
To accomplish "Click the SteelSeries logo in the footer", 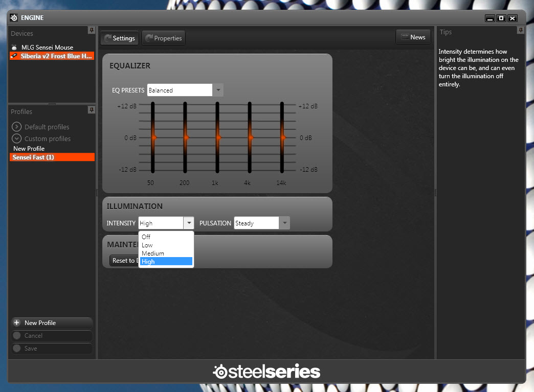I will 266,371.
